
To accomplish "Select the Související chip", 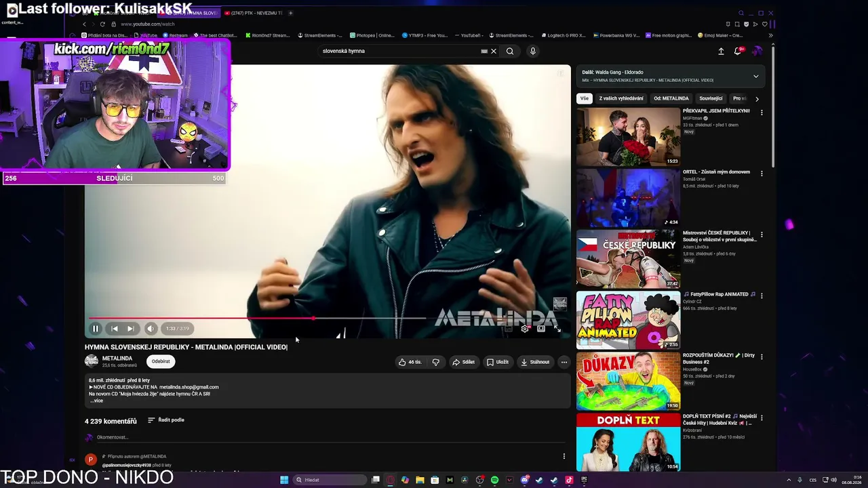I will pyautogui.click(x=711, y=98).
